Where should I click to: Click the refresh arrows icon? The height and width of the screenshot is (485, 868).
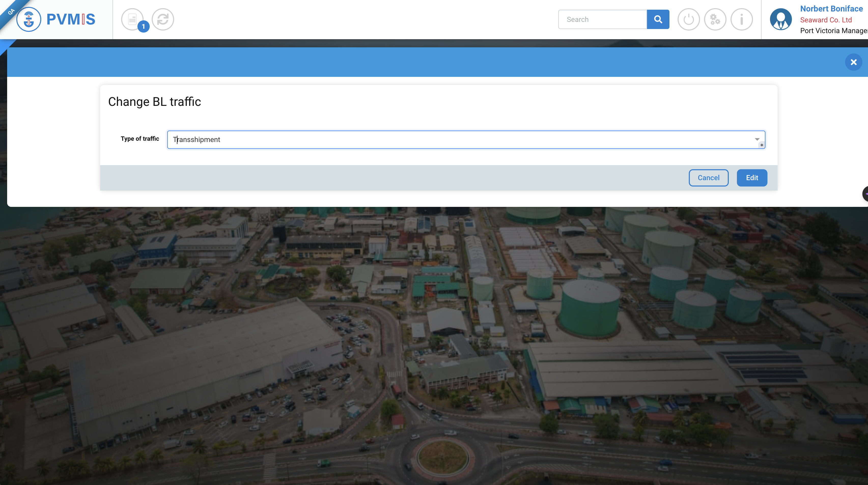coord(163,19)
